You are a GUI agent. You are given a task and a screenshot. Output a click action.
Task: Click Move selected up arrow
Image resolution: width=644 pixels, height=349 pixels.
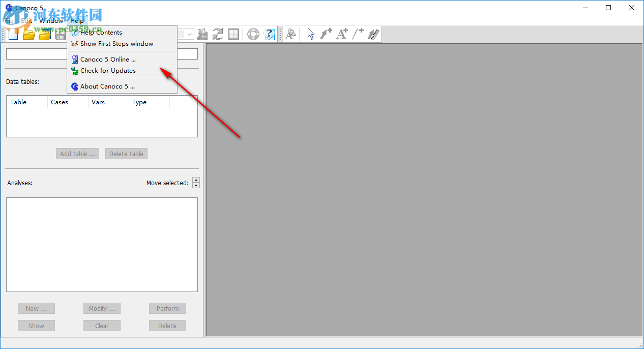coord(196,180)
